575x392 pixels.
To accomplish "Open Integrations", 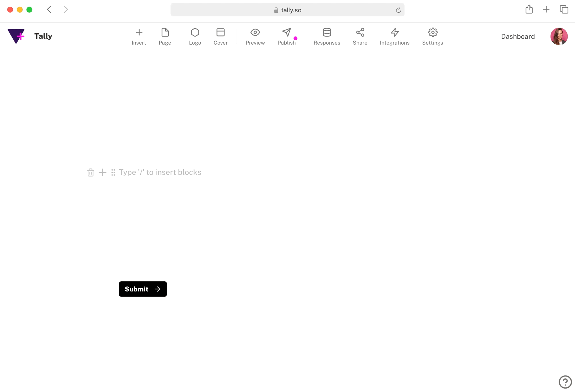I will coord(394,37).
